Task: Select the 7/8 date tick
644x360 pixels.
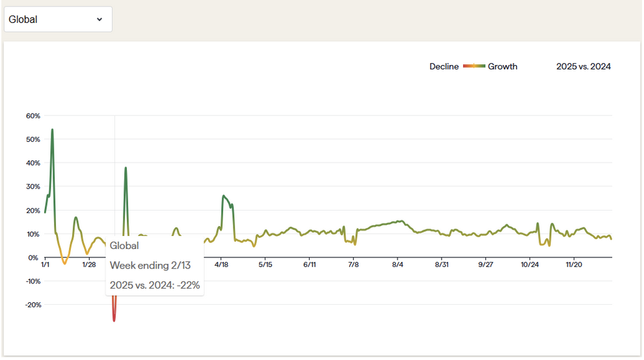Action: tap(353, 264)
